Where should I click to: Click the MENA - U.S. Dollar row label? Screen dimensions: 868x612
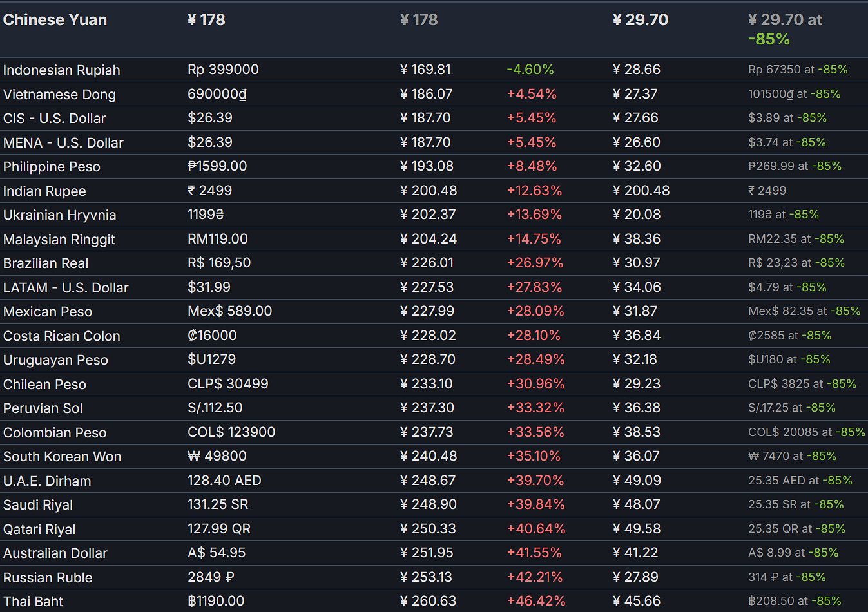click(x=63, y=143)
